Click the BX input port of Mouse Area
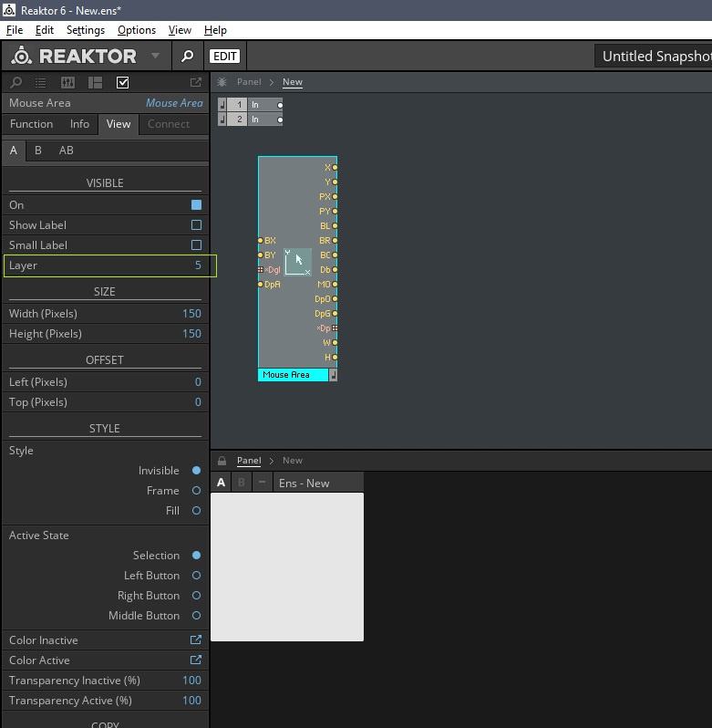Viewport: 712px width, 728px height. click(260, 240)
